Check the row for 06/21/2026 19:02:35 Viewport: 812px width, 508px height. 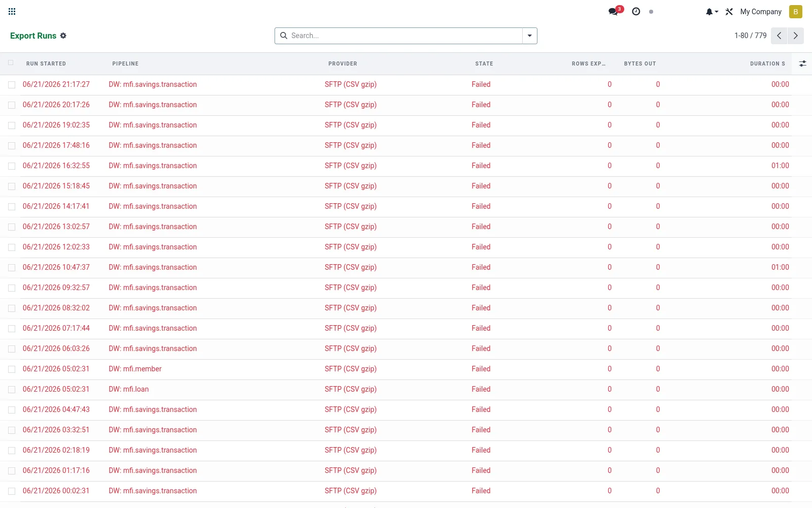click(12, 125)
